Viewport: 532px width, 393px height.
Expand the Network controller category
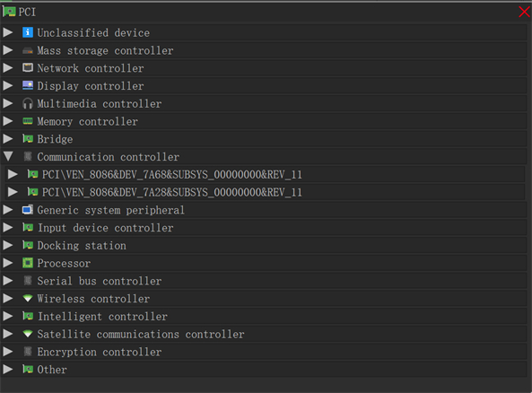(x=8, y=68)
